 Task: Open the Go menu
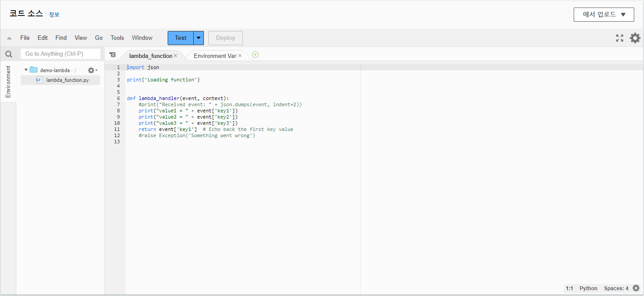99,38
